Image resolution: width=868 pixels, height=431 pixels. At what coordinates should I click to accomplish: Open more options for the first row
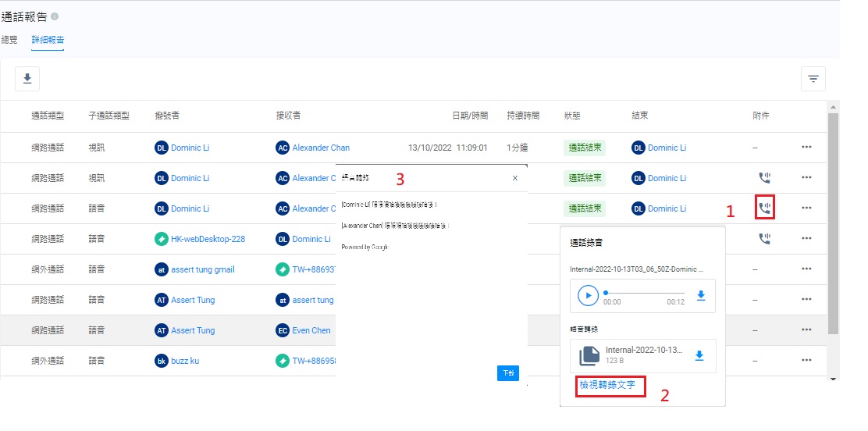pos(806,148)
